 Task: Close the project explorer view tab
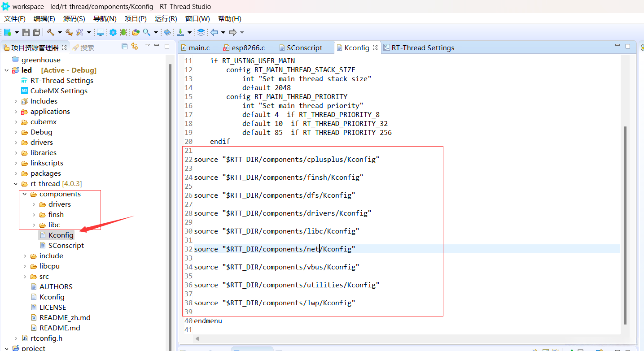64,48
